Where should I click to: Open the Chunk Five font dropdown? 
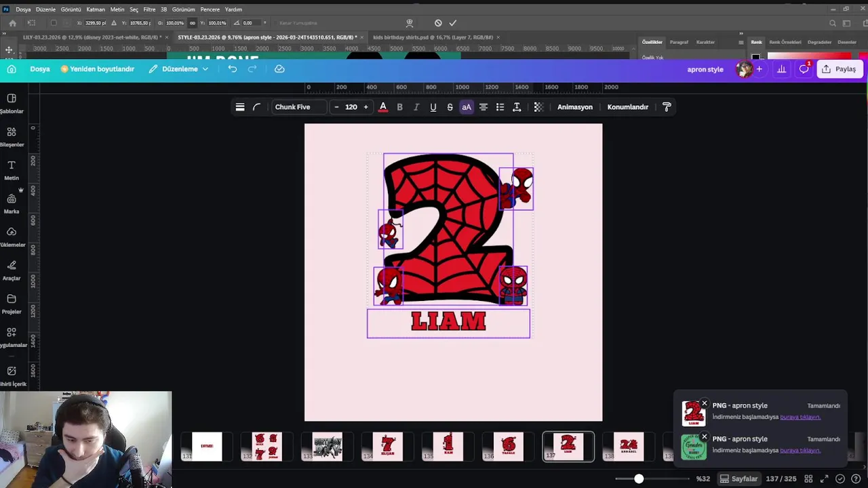coord(298,107)
